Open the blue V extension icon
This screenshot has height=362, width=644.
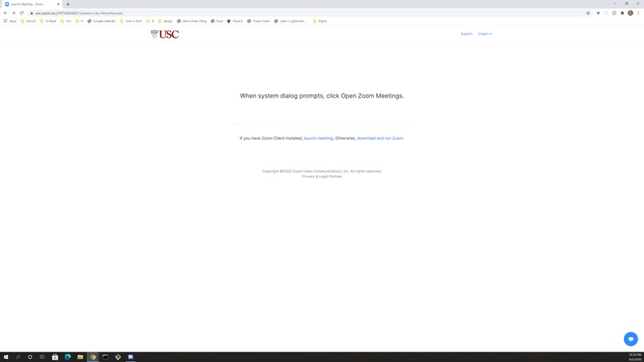pos(598,13)
